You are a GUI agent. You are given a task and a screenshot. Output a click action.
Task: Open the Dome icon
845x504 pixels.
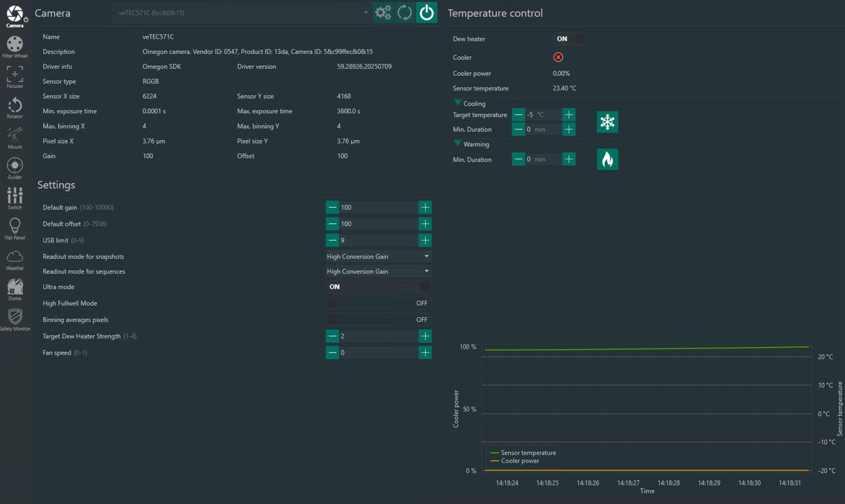click(15, 290)
